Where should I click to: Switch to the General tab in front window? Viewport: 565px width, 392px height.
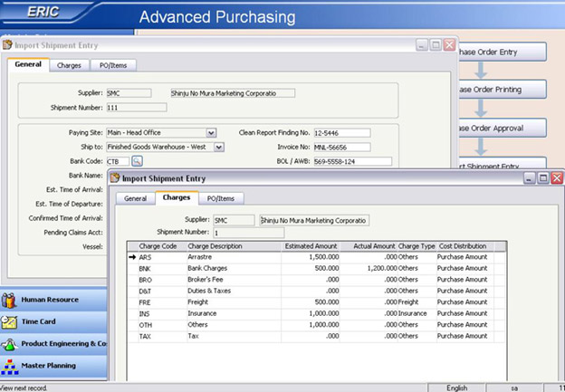point(135,198)
